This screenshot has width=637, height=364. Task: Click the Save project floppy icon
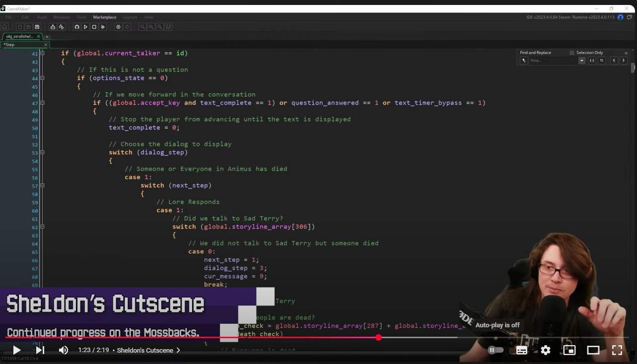tap(37, 27)
